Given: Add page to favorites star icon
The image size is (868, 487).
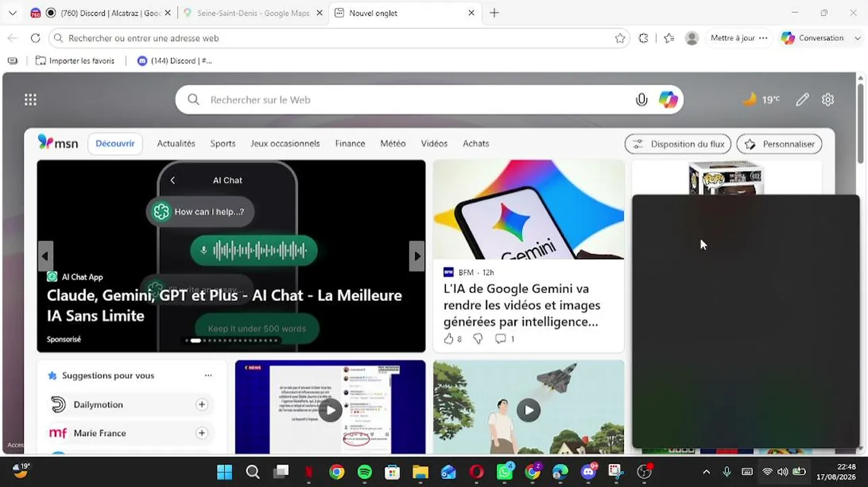Looking at the screenshot, I should tap(620, 39).
